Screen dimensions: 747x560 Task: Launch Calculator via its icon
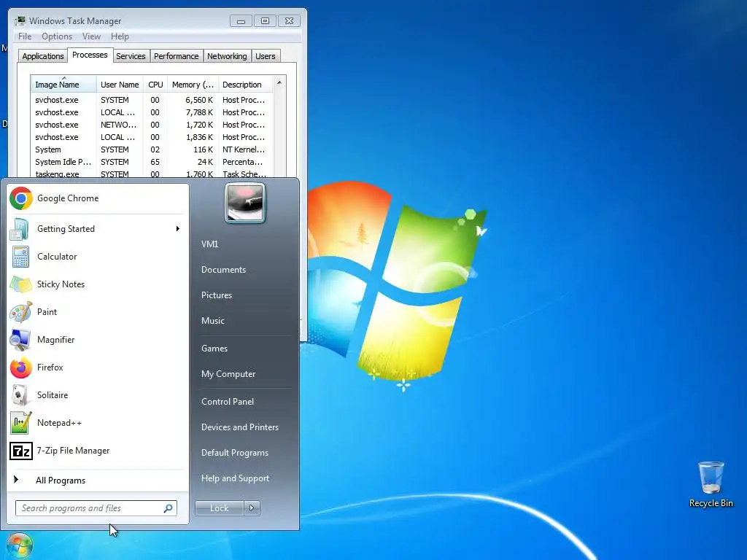point(20,257)
